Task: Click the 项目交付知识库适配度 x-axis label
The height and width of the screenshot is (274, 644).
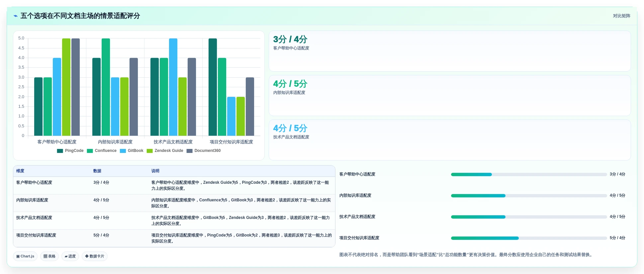Action: [x=231, y=142]
